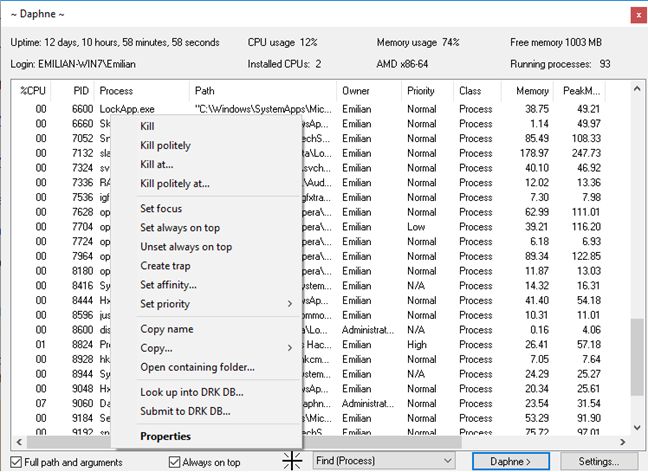The width and height of the screenshot is (648, 472).
Task: Click horizontal scrollbar right arrow
Action: coord(622,442)
